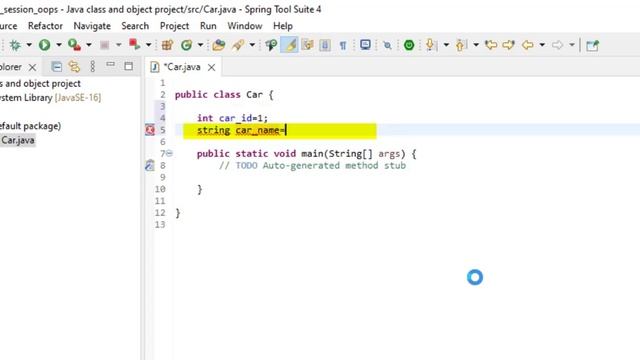
Task: Open Package Explorer View Menu three dots
Action: click(93, 67)
